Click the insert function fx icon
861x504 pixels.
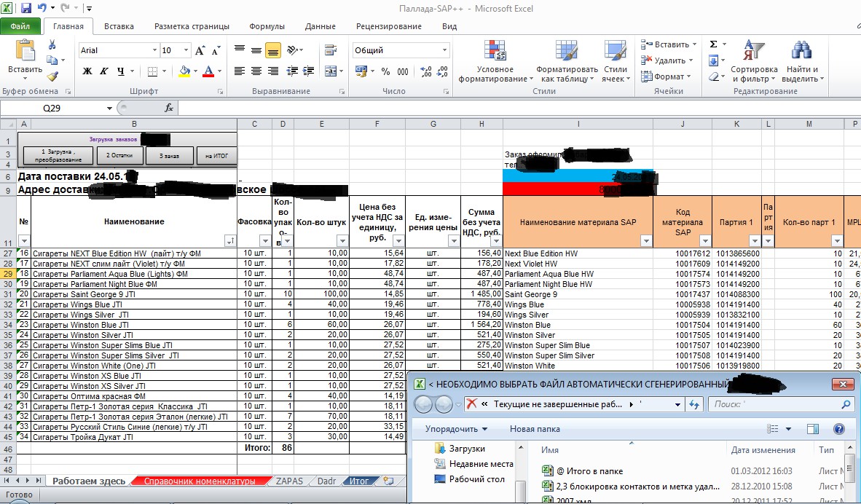click(169, 109)
